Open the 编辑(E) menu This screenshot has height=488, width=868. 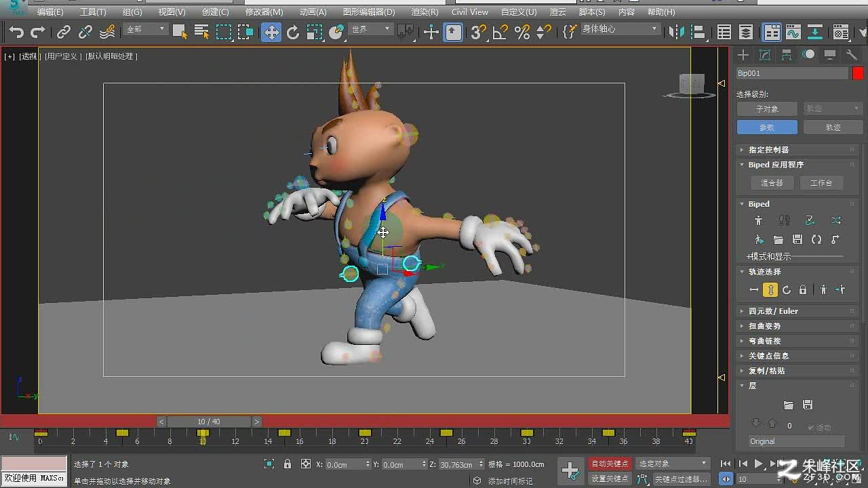[x=50, y=12]
